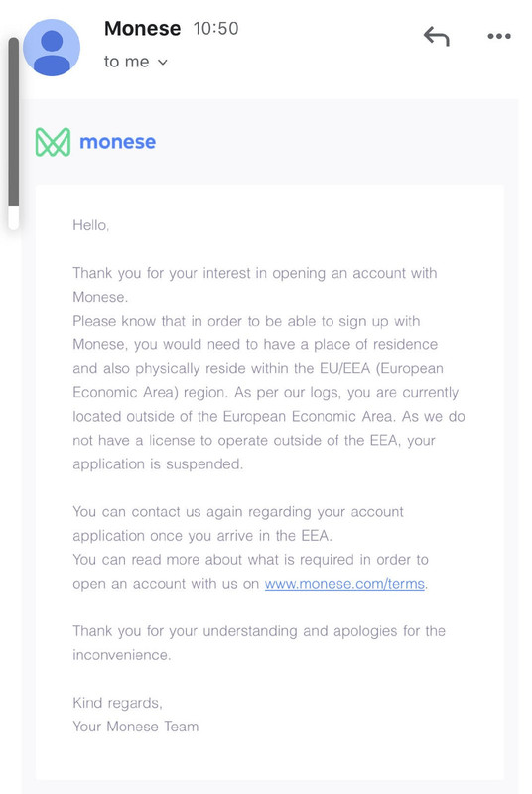Click 'You can contact us again' sentence

click(238, 524)
